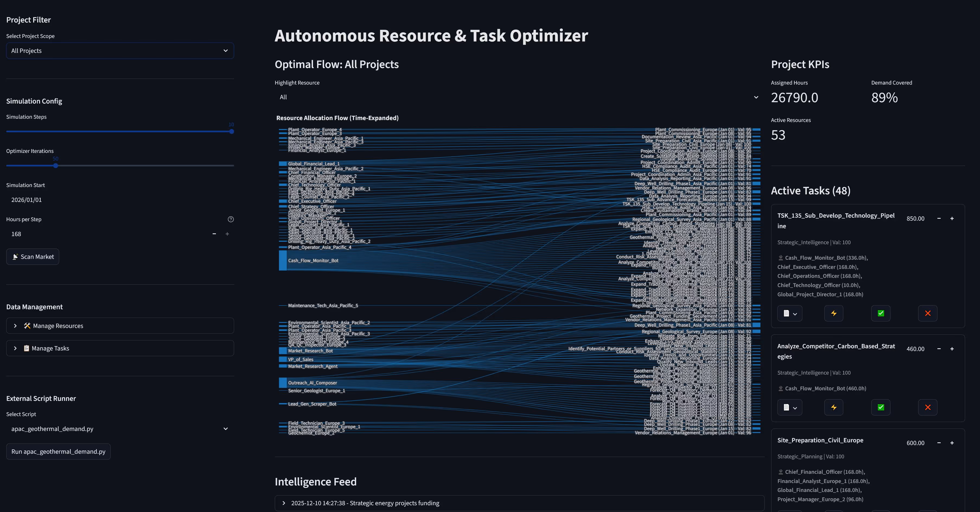Click the Hours per Step help icon
Image resolution: width=980 pixels, height=512 pixels.
[231, 219]
